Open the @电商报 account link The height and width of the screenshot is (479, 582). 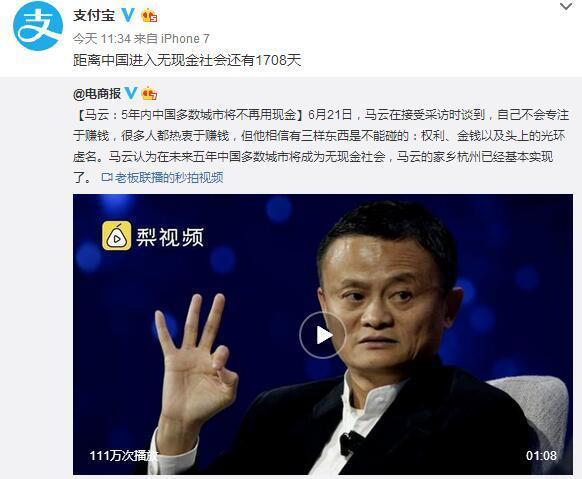pos(97,94)
